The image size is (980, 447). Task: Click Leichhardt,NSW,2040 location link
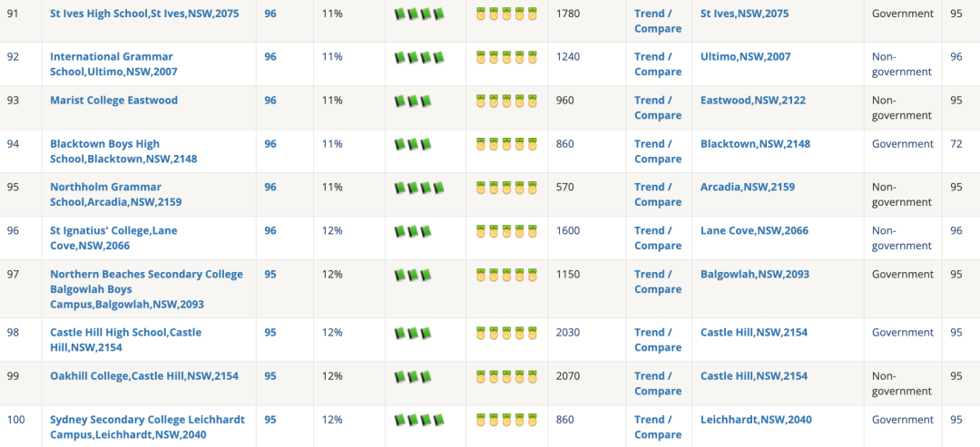[x=756, y=420]
